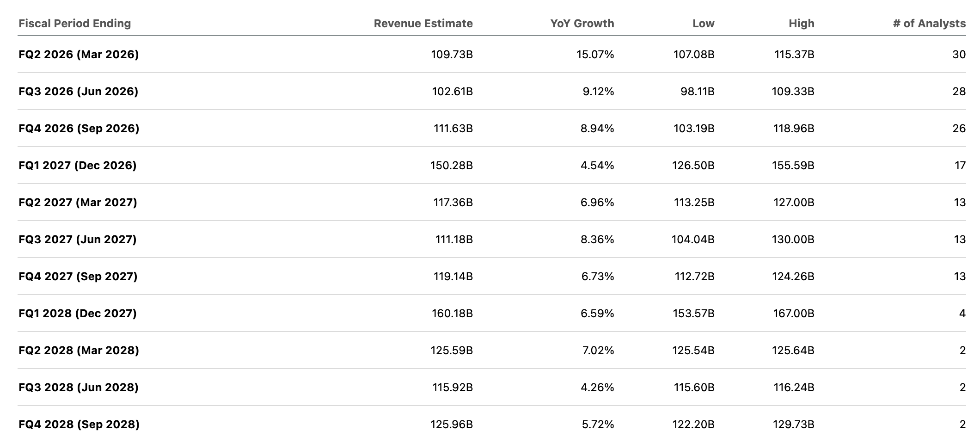Click the YoY Growth column header
Screen dimensions: 980x443
click(x=582, y=24)
